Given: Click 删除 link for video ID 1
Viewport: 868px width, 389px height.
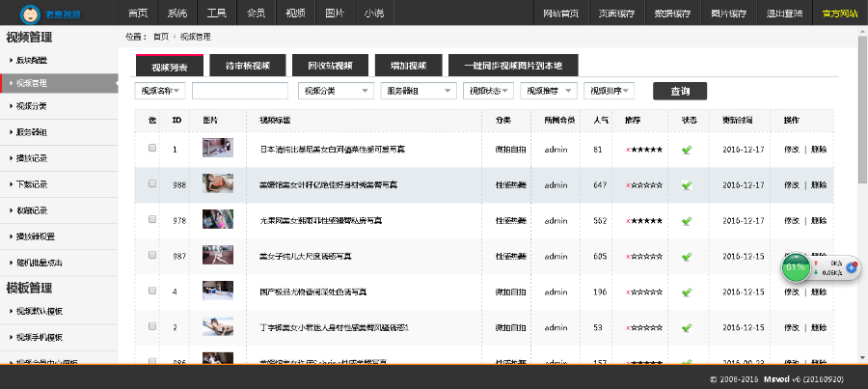Looking at the screenshot, I should coord(818,150).
